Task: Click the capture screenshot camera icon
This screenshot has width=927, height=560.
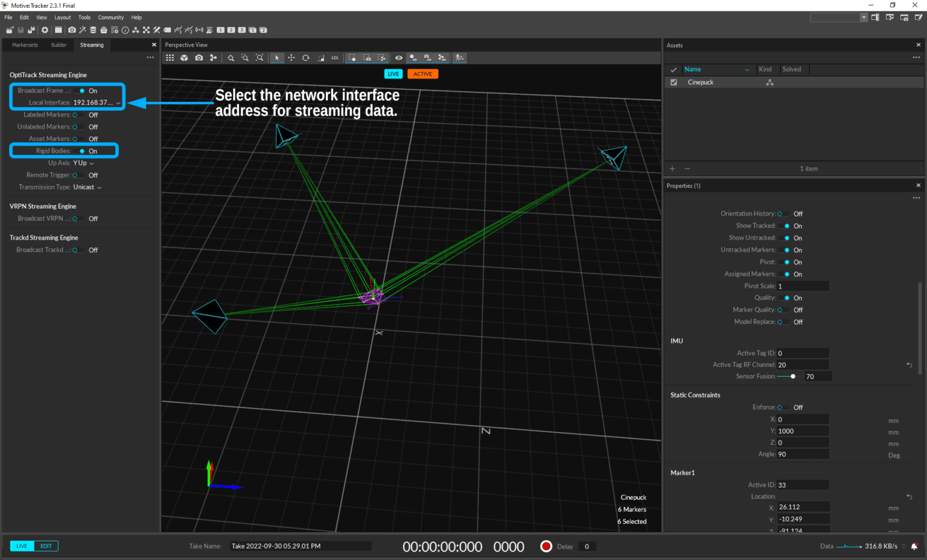Action: 72,30
